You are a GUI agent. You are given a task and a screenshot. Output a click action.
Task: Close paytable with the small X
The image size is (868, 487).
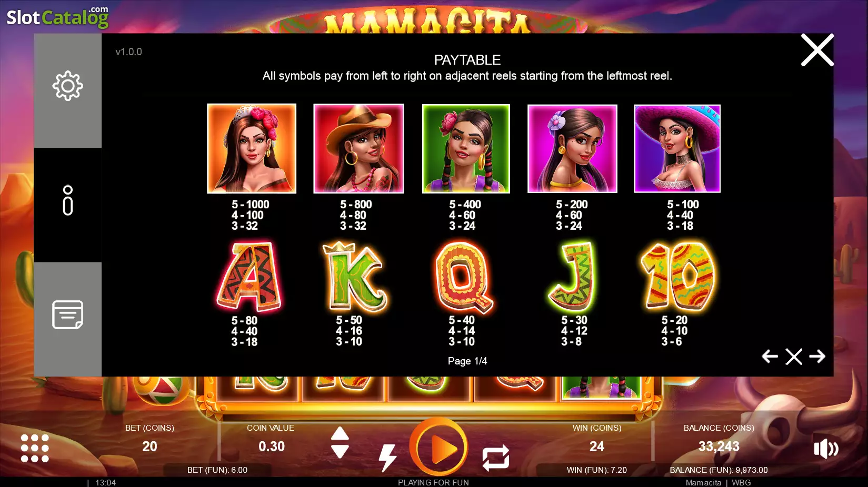click(794, 357)
